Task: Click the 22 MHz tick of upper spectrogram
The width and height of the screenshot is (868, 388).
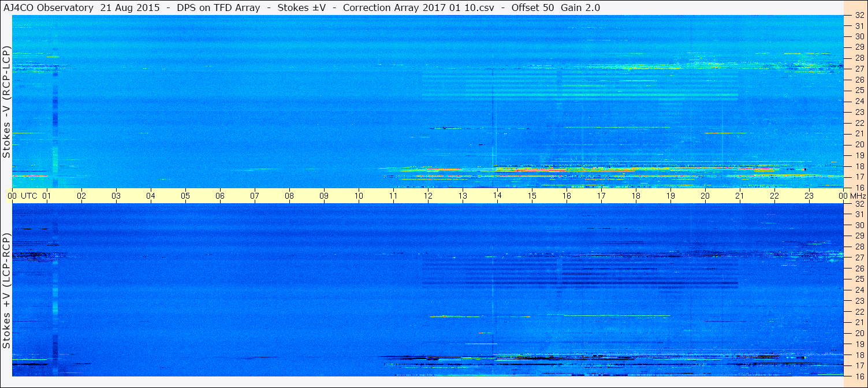Action: tap(859, 123)
